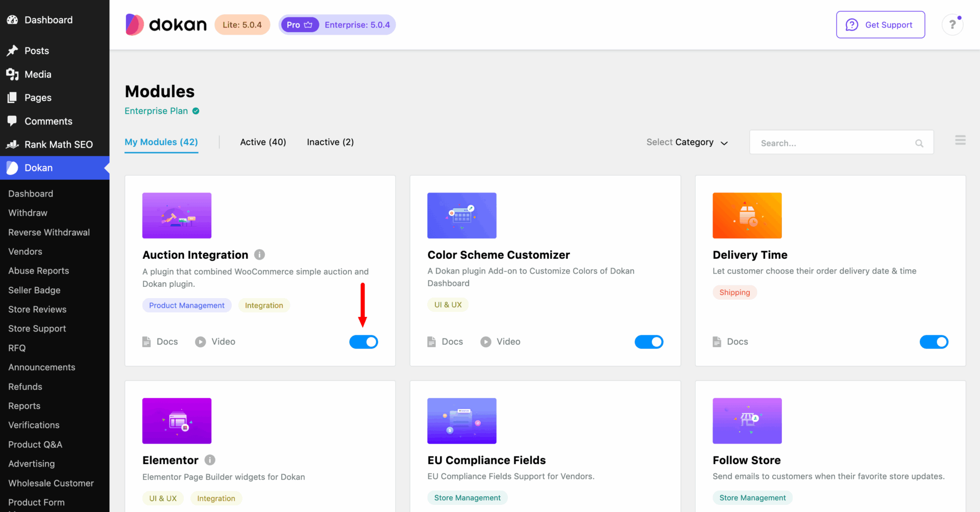The width and height of the screenshot is (980, 512).
Task: Click the Dokan sidebar icon
Action: [x=12, y=168]
